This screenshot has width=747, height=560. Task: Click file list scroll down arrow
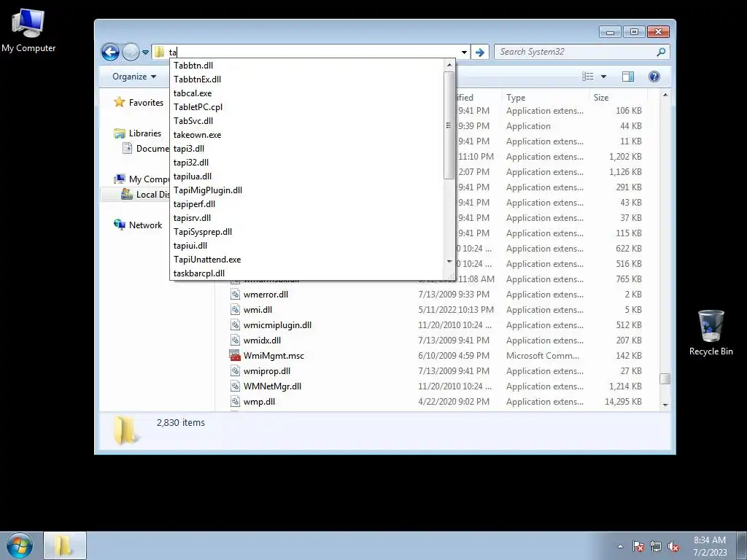[x=665, y=405]
